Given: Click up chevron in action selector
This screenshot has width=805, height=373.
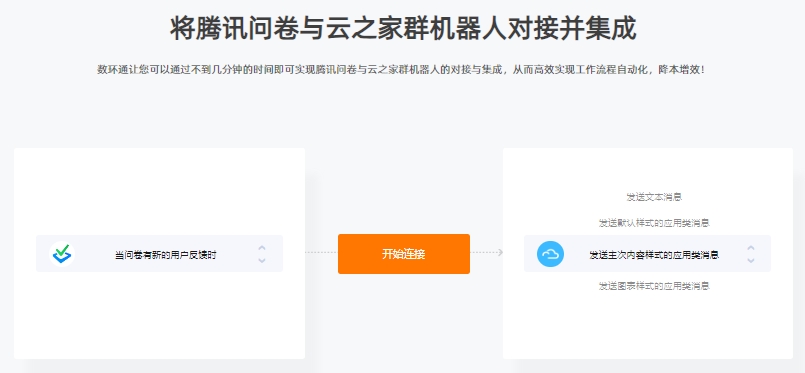Looking at the screenshot, I should click(x=751, y=248).
